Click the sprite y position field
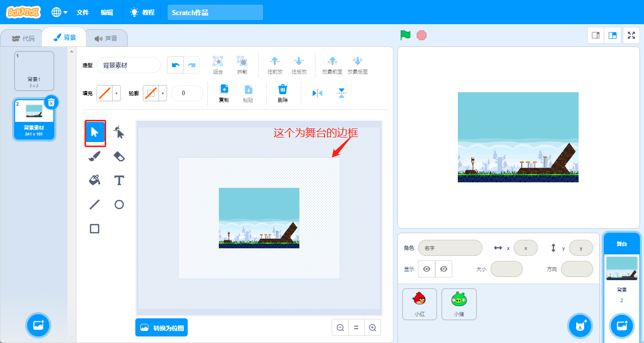Viewport: 644px width, 343px height. (581, 248)
